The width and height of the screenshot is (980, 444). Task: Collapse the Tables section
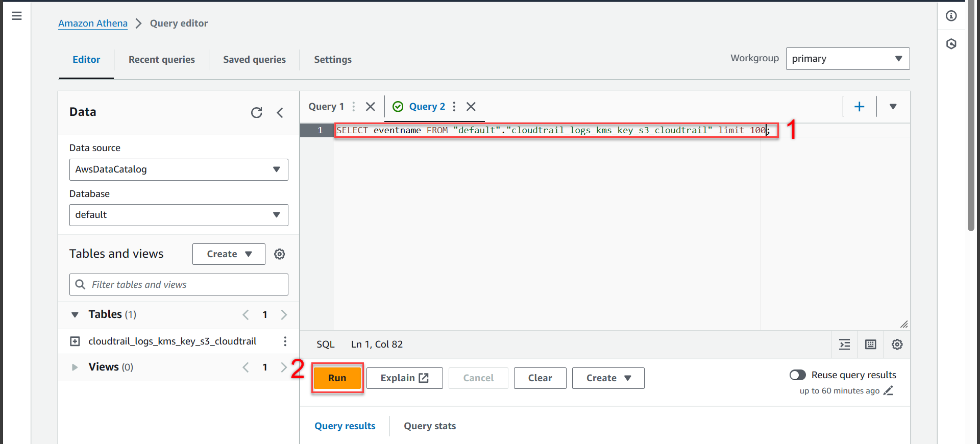click(75, 315)
